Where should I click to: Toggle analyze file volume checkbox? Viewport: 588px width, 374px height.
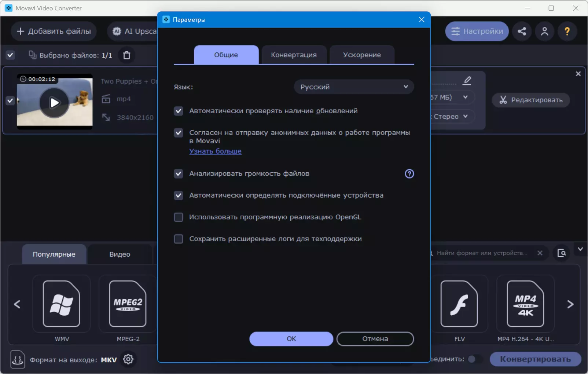point(179,174)
